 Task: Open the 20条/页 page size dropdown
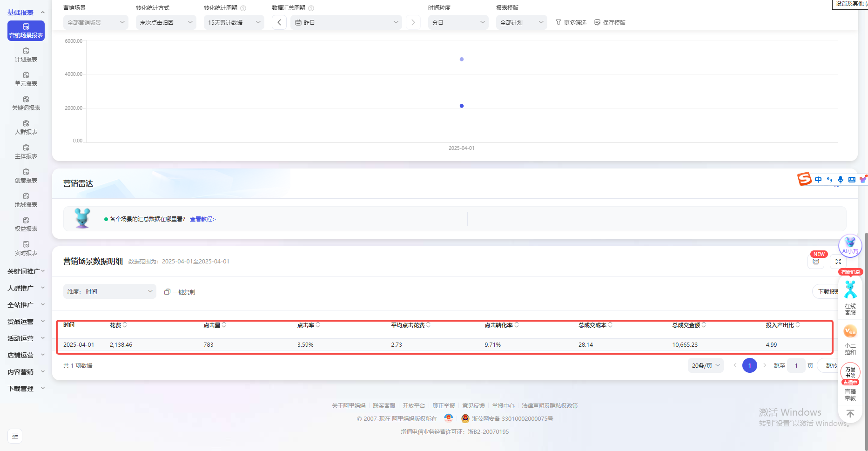point(706,366)
